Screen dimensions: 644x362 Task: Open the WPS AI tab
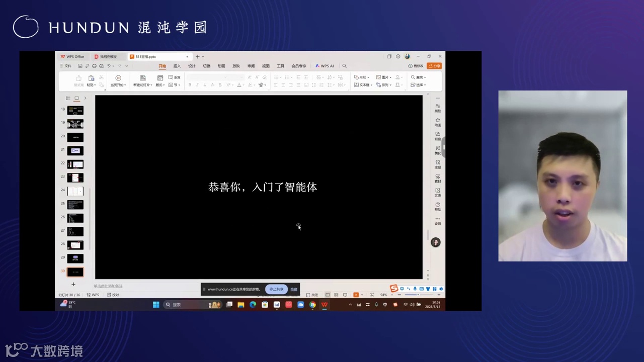(325, 66)
